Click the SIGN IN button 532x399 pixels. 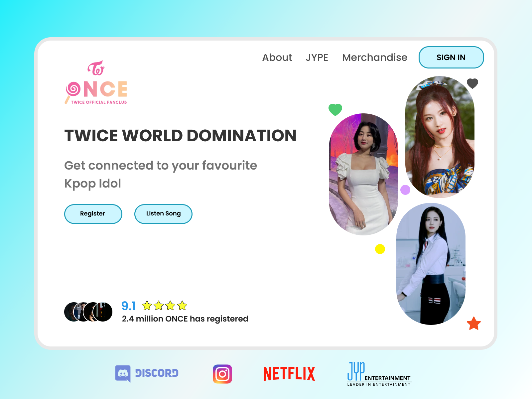click(451, 58)
